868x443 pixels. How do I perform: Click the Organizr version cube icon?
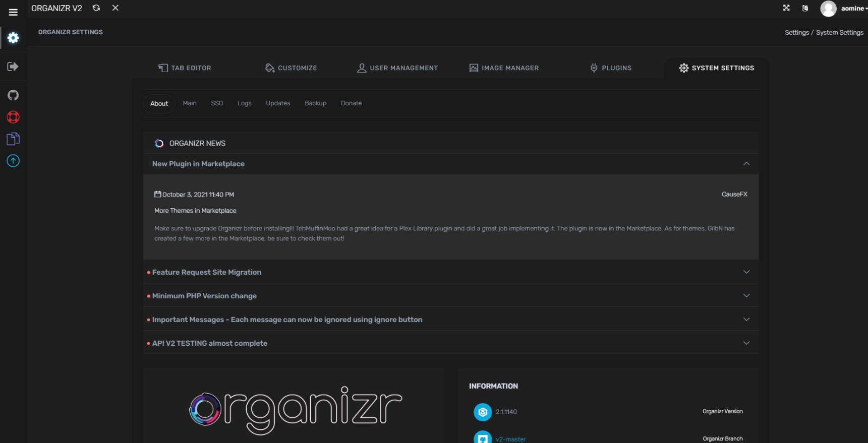483,412
